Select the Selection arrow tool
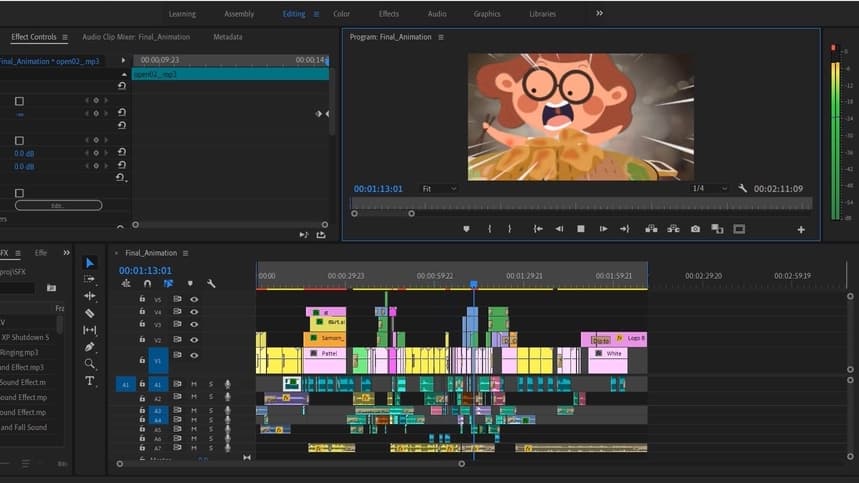Screen dimensions: 859x483 pos(89,263)
